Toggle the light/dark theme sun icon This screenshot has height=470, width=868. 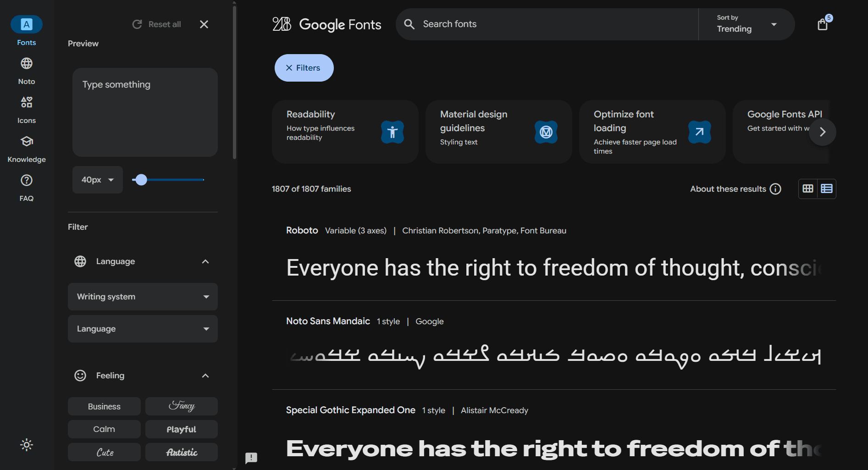point(27,445)
